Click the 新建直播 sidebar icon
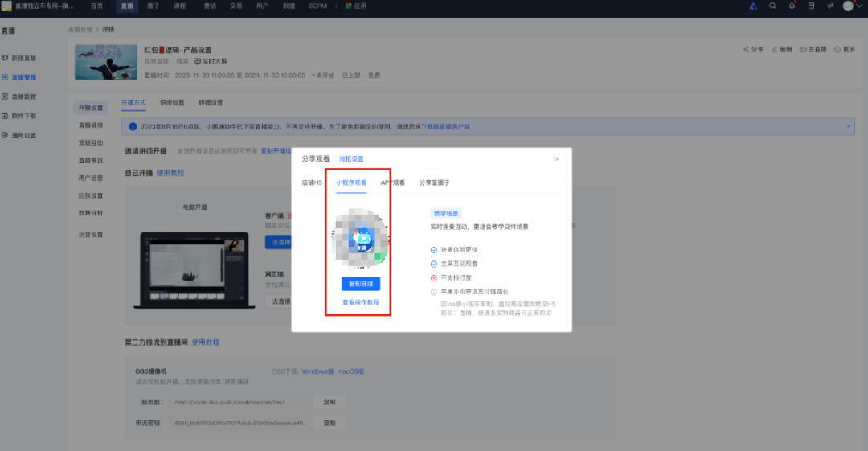Screen dimensions: 868x451 [x=5, y=58]
